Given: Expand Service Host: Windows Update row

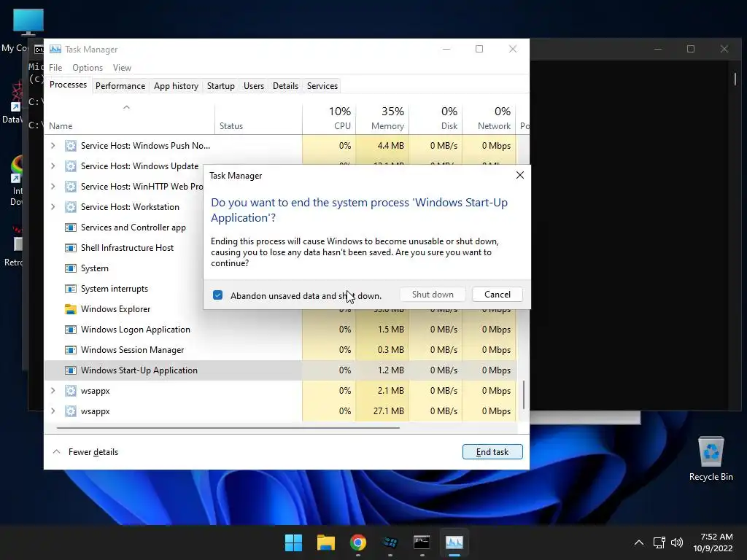Looking at the screenshot, I should tap(53, 166).
